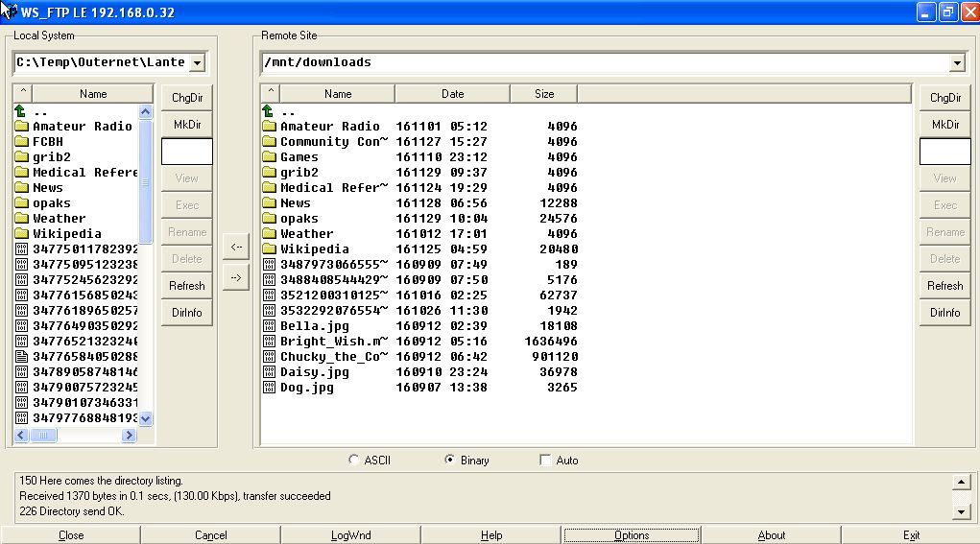Click the upload right-arrow transfer button
Viewport: 980px width, 544px height.
[x=235, y=277]
